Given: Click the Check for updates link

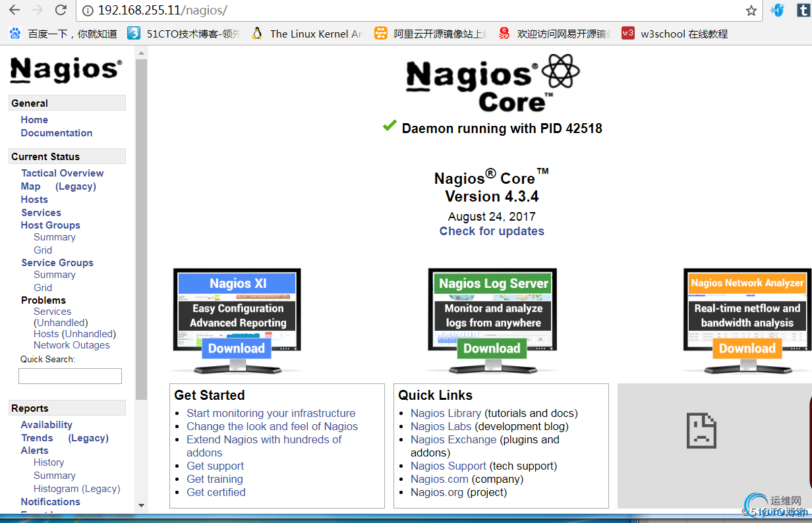Looking at the screenshot, I should pyautogui.click(x=492, y=231).
